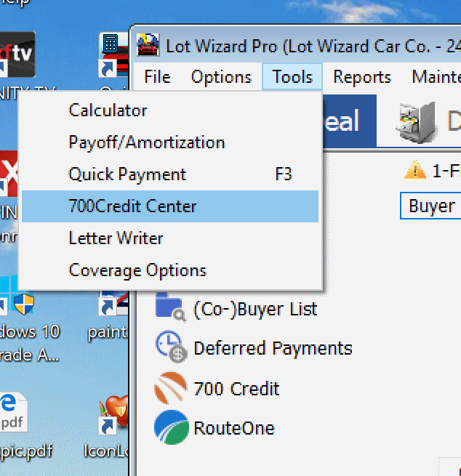The image size is (461, 476).
Task: Choose Calculator from the Tools menu
Action: [x=108, y=110]
